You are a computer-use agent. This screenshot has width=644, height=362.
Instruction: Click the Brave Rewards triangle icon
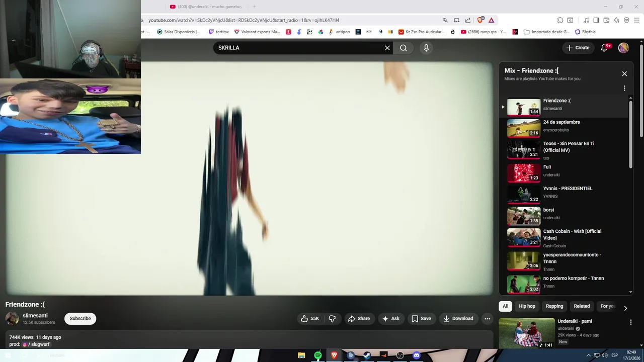pos(491,20)
